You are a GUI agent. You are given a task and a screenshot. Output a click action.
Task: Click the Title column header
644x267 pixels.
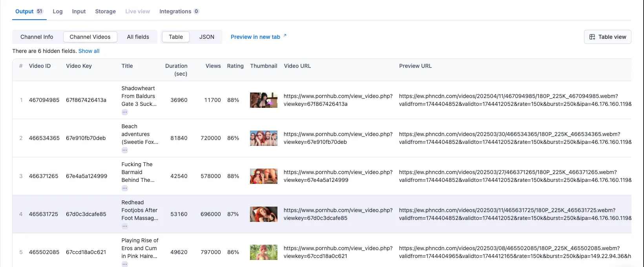[127, 66]
